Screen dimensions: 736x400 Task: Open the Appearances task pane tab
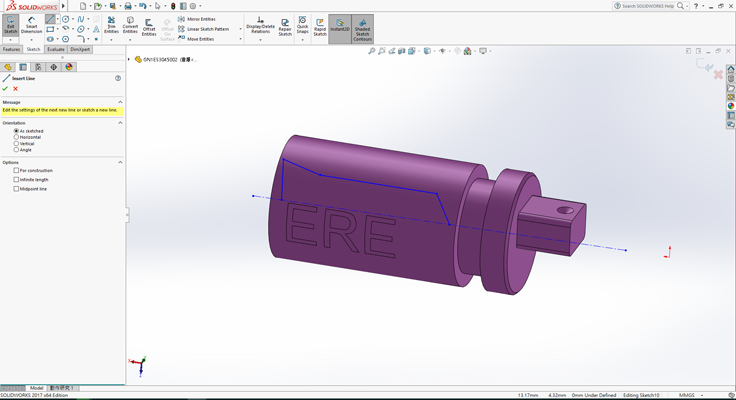click(731, 106)
